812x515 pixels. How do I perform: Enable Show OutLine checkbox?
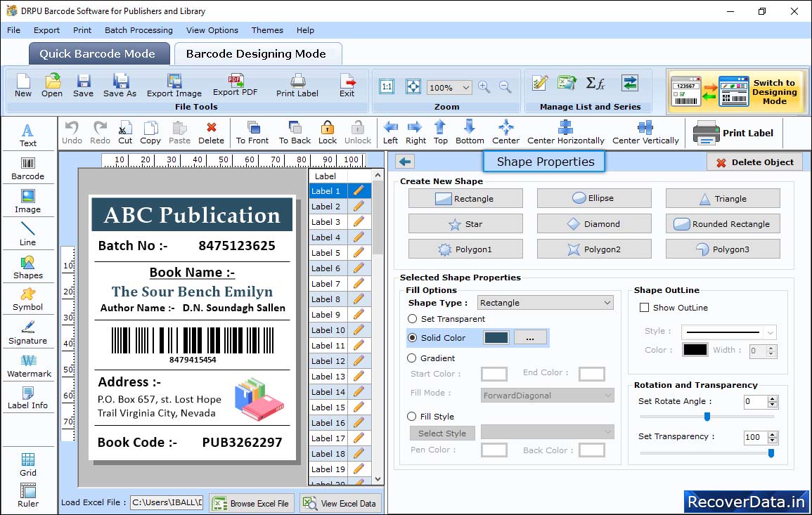point(644,308)
